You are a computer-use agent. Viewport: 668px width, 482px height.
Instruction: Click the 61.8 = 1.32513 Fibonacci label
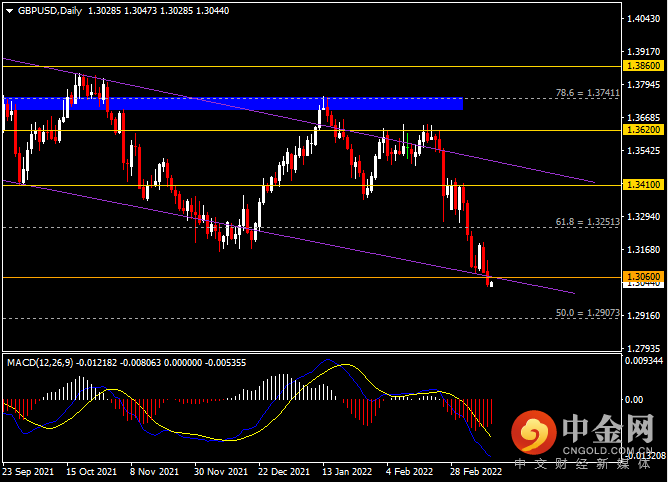pyautogui.click(x=587, y=222)
